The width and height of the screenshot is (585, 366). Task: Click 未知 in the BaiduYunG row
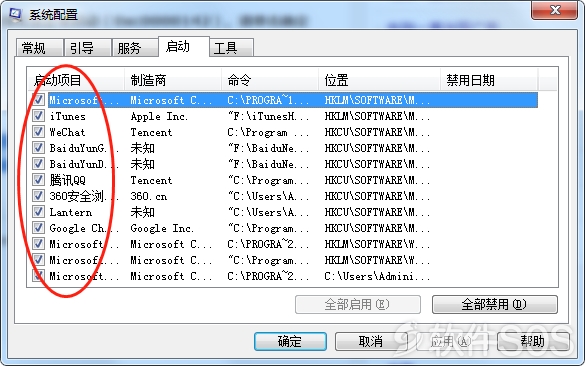click(143, 148)
